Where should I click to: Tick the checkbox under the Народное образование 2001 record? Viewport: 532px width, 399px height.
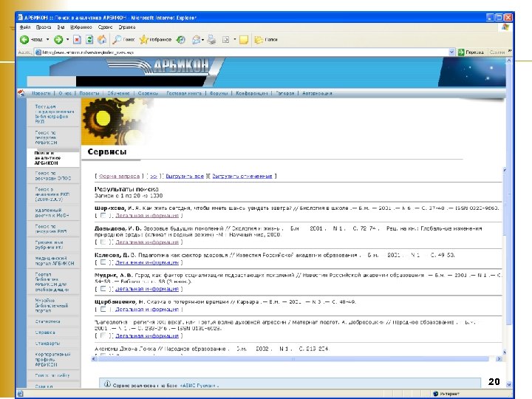coord(103,335)
